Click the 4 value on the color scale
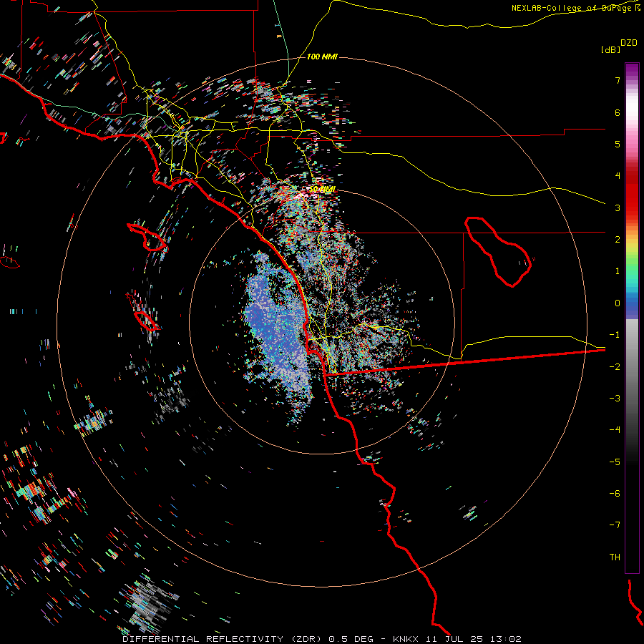 point(618,176)
